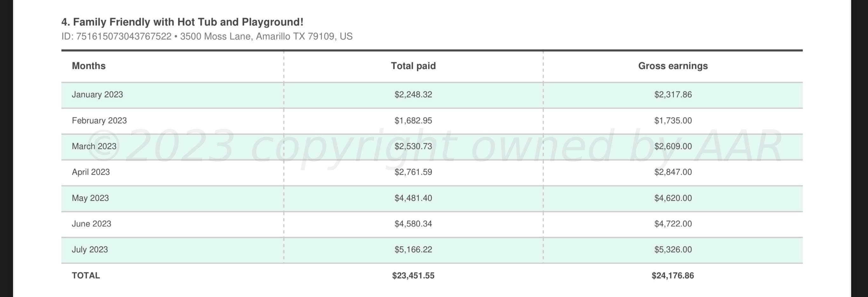Screen dimensions: 868x297
Task: Select the 'Total paid' column header
Action: click(x=413, y=66)
